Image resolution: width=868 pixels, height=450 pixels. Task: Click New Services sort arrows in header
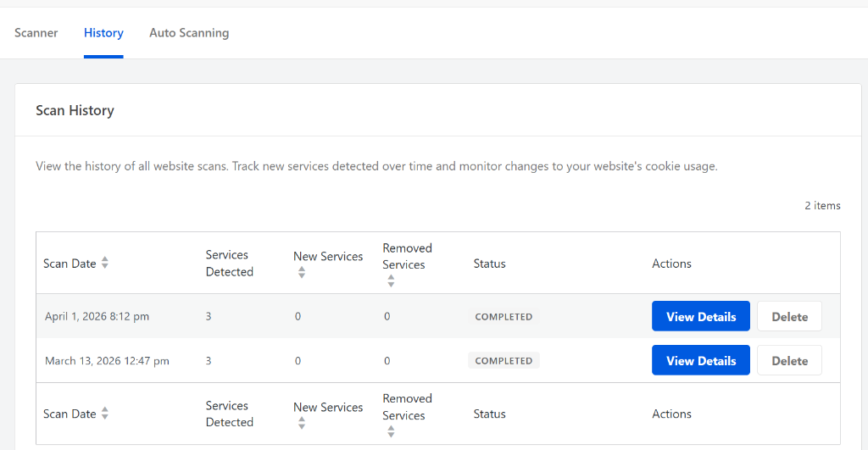click(x=302, y=272)
